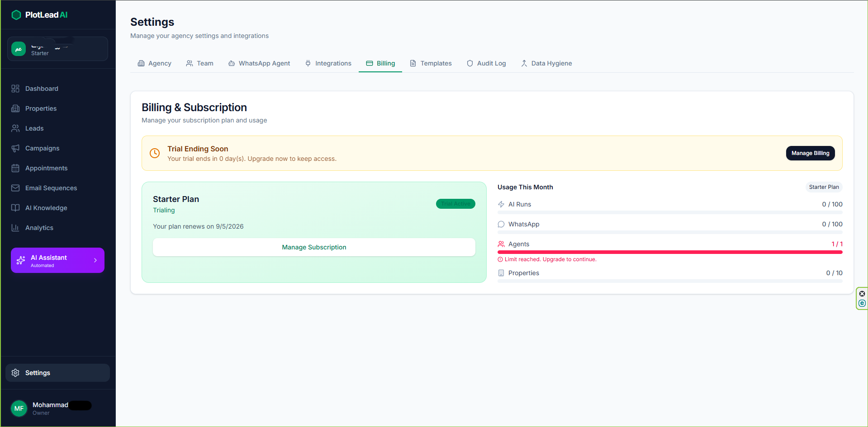Expand AI Assistant via its chevron arrow

(95, 260)
